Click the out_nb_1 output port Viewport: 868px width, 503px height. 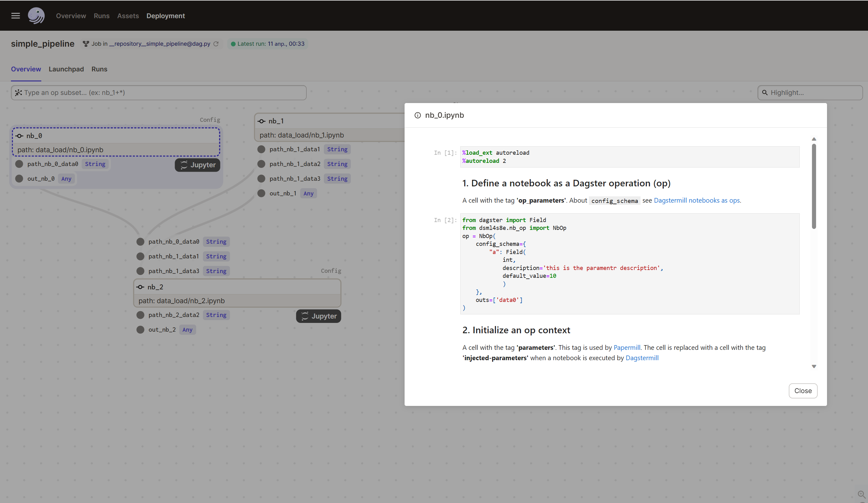coord(262,194)
